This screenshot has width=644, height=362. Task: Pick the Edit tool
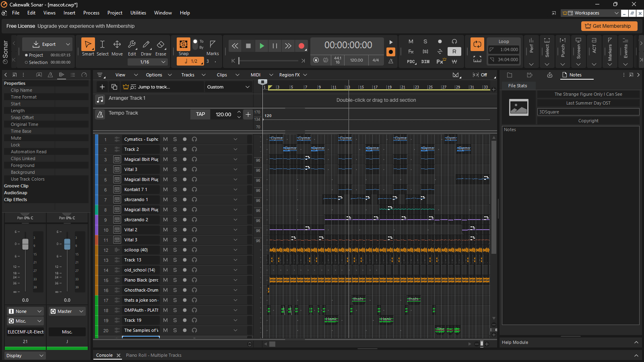point(132,47)
